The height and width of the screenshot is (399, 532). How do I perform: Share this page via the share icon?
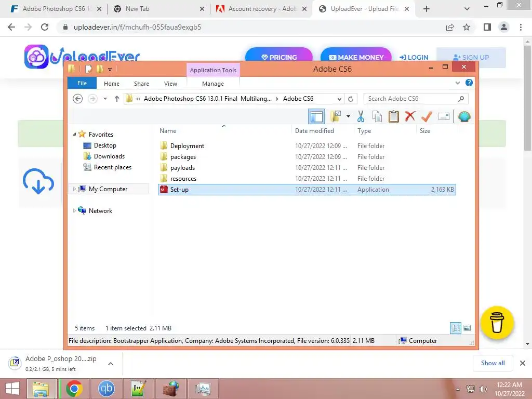click(x=450, y=27)
